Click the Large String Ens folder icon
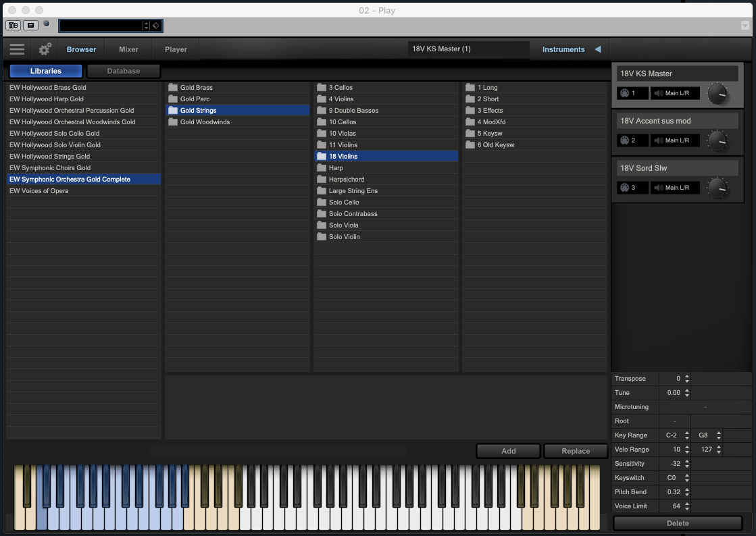This screenshot has width=756, height=536. point(322,191)
